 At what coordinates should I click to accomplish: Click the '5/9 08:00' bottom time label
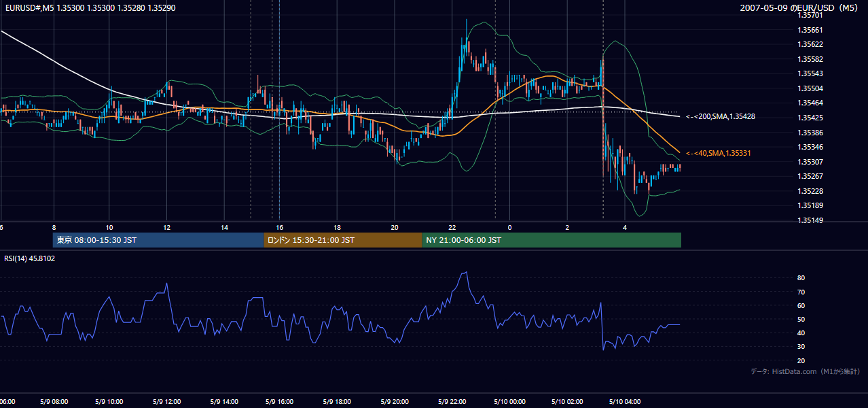(53, 402)
